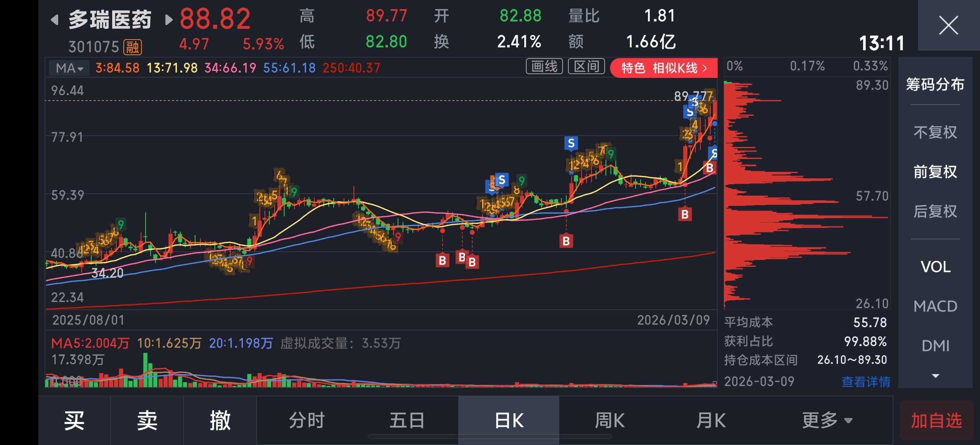Open the 查看详情 link
The image size is (980, 445).
[x=865, y=382]
